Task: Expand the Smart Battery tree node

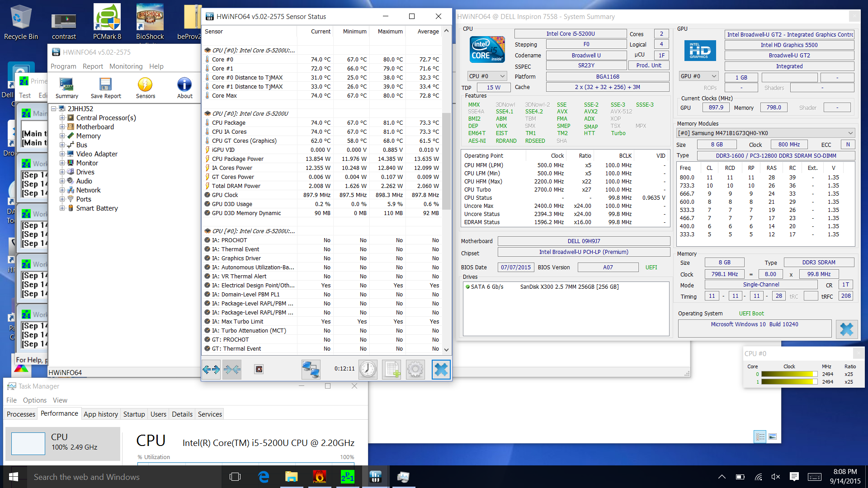Action: coord(62,208)
